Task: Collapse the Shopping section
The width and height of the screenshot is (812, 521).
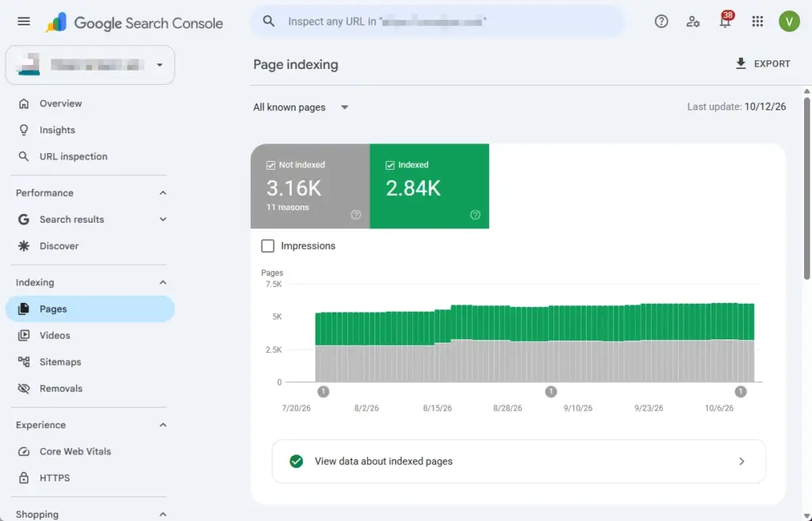Action: click(x=163, y=515)
